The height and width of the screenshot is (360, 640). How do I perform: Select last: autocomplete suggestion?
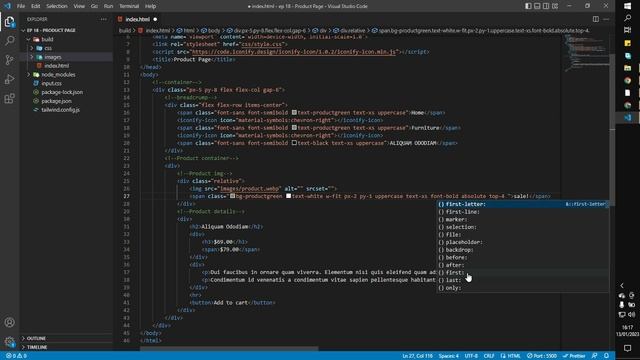pyautogui.click(x=523, y=280)
